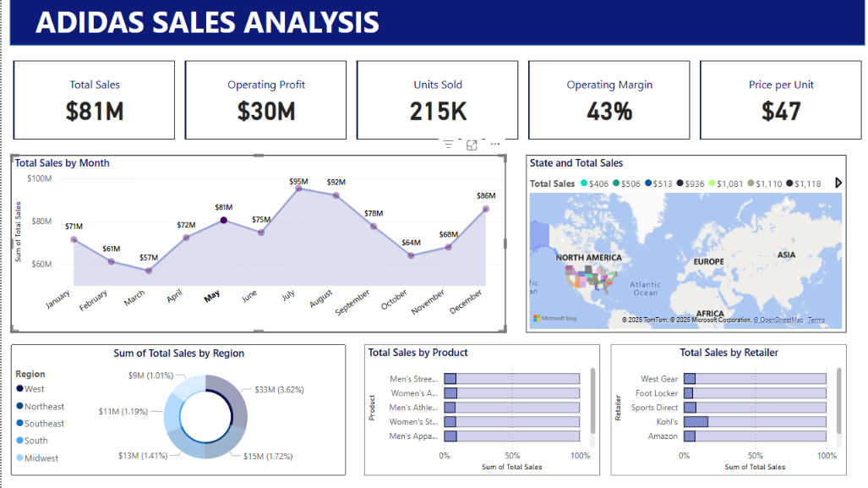Image resolution: width=868 pixels, height=488 pixels.
Task: Select the April data point at $72M
Action: pyautogui.click(x=186, y=238)
